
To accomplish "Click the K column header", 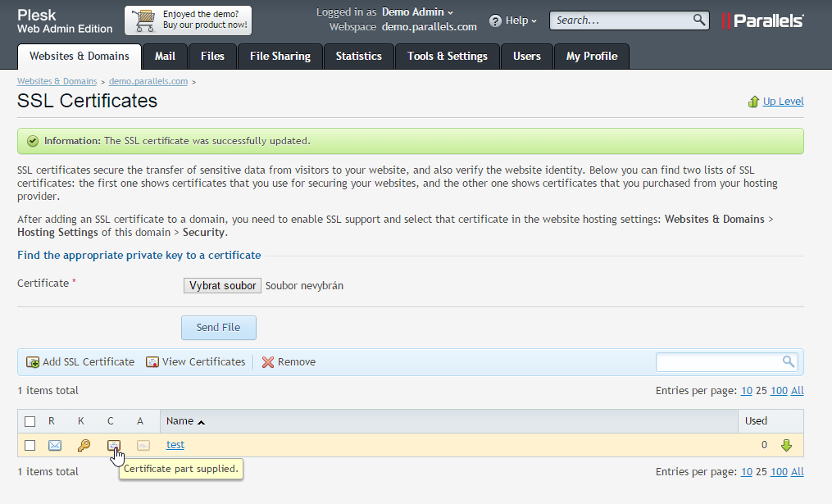I will (x=80, y=421).
